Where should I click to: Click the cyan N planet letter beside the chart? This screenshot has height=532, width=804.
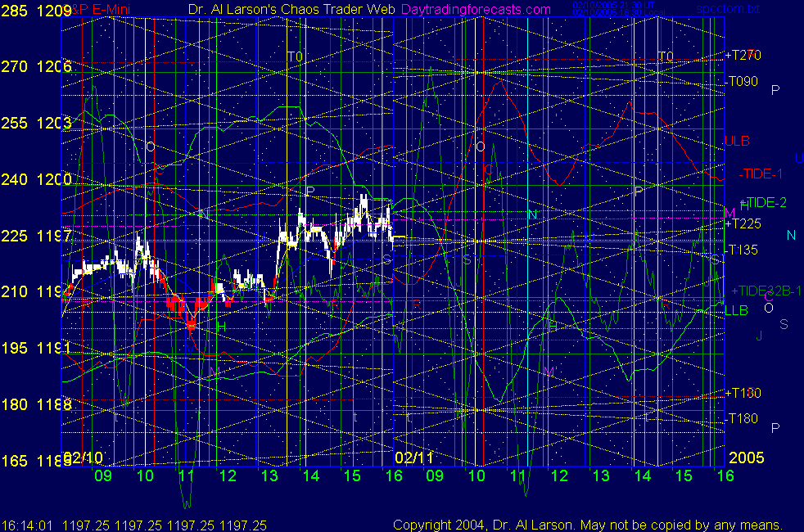click(x=791, y=235)
